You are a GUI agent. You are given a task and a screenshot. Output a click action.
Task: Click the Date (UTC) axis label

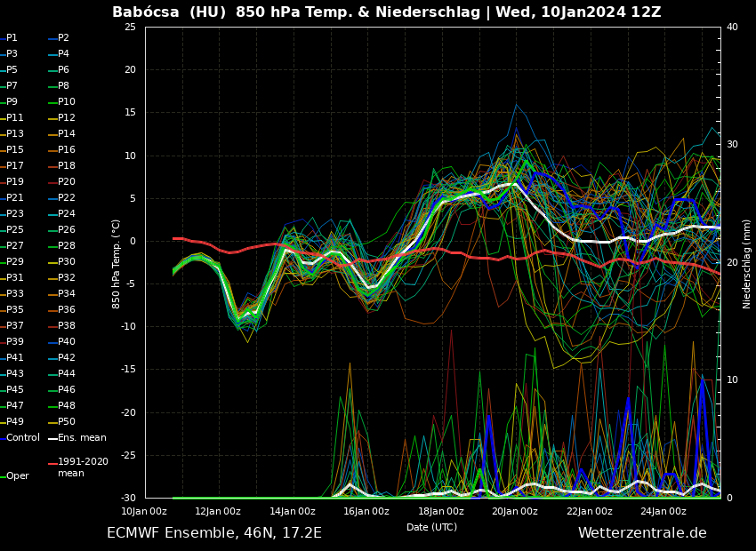point(432,528)
